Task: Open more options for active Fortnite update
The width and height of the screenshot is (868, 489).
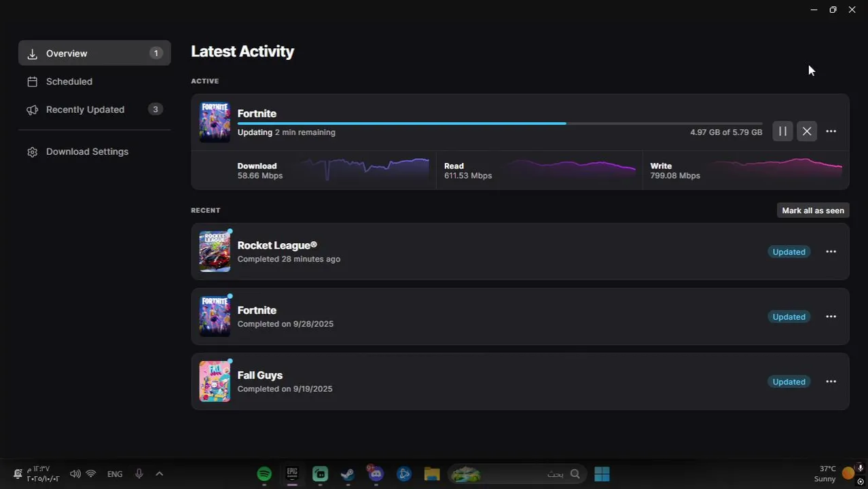Action: 831,131
